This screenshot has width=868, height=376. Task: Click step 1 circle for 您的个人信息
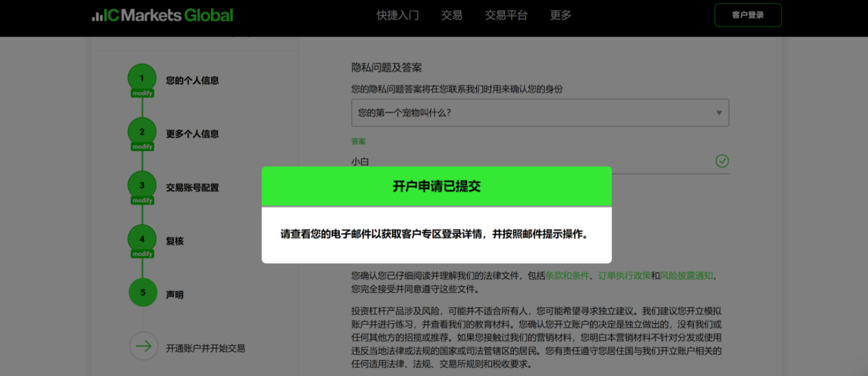click(142, 79)
